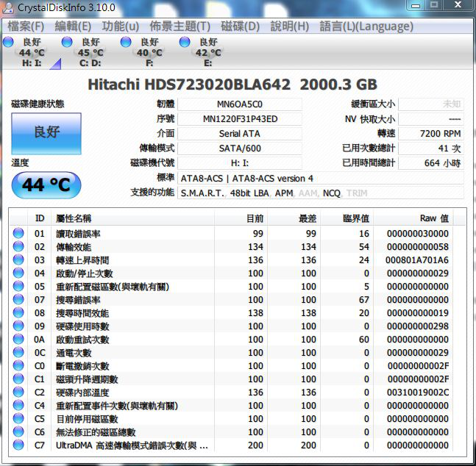Click the 44 °C temperature button

(46, 185)
